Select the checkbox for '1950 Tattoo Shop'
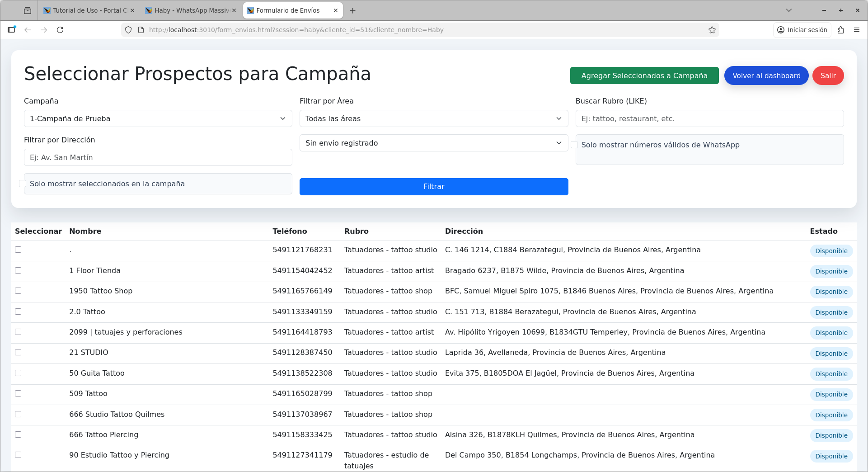Viewport: 868px width, 472px height. (18, 291)
